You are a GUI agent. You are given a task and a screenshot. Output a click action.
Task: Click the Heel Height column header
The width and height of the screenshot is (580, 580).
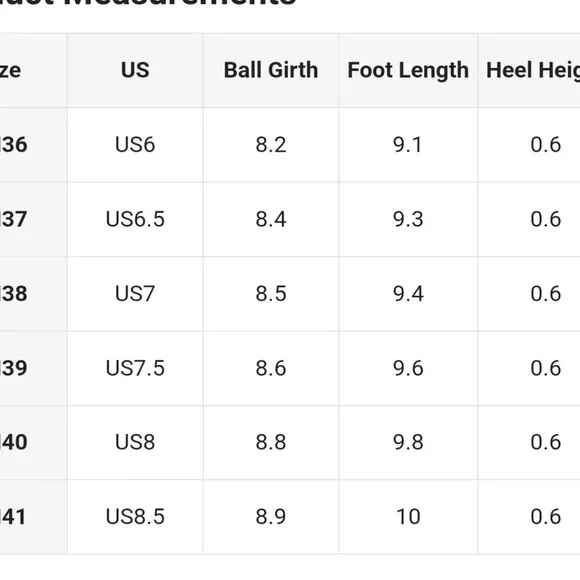pyautogui.click(x=533, y=70)
